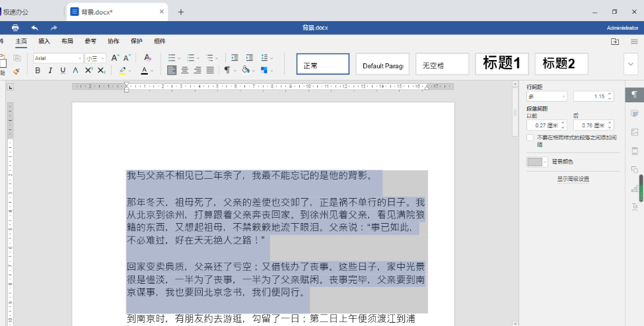The width and height of the screenshot is (644, 326).
Task: Open the line spacing toolbar menu
Action: [x=266, y=58]
